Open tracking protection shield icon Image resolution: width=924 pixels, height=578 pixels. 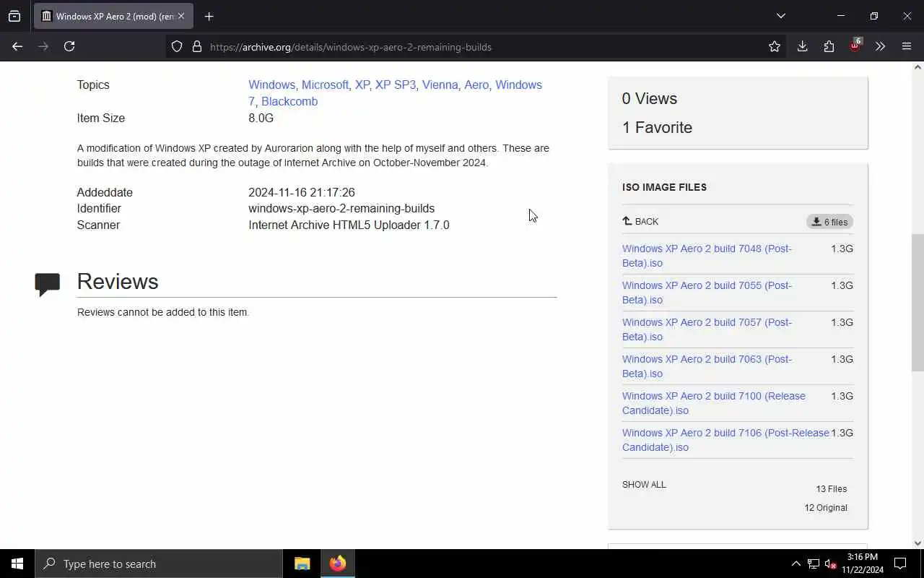tap(177, 46)
